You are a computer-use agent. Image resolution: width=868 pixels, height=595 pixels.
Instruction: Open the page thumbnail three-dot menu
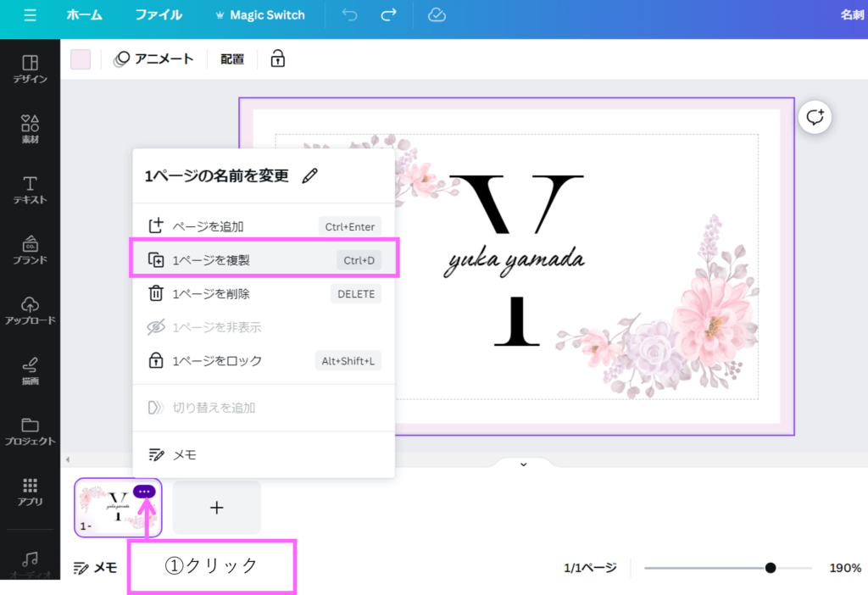[144, 492]
